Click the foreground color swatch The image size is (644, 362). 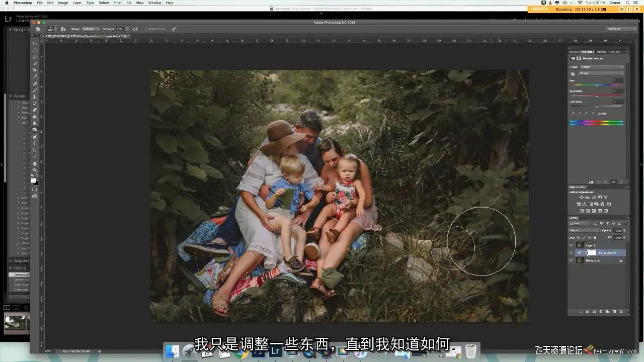[x=33, y=180]
